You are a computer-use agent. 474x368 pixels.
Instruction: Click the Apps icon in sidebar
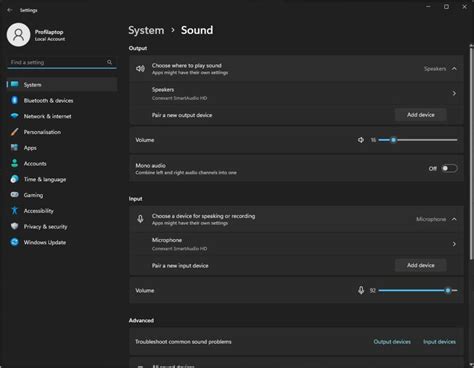click(x=14, y=147)
